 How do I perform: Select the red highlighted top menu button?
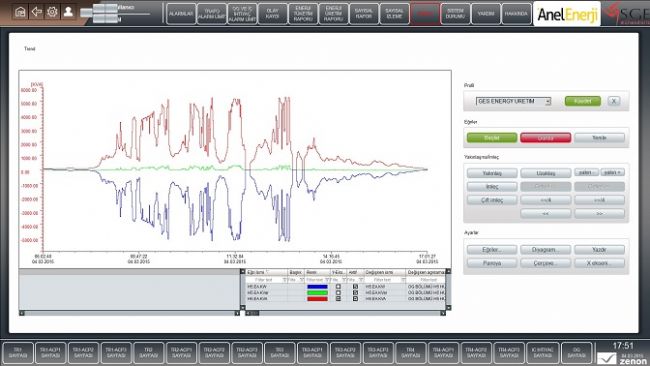[x=425, y=14]
